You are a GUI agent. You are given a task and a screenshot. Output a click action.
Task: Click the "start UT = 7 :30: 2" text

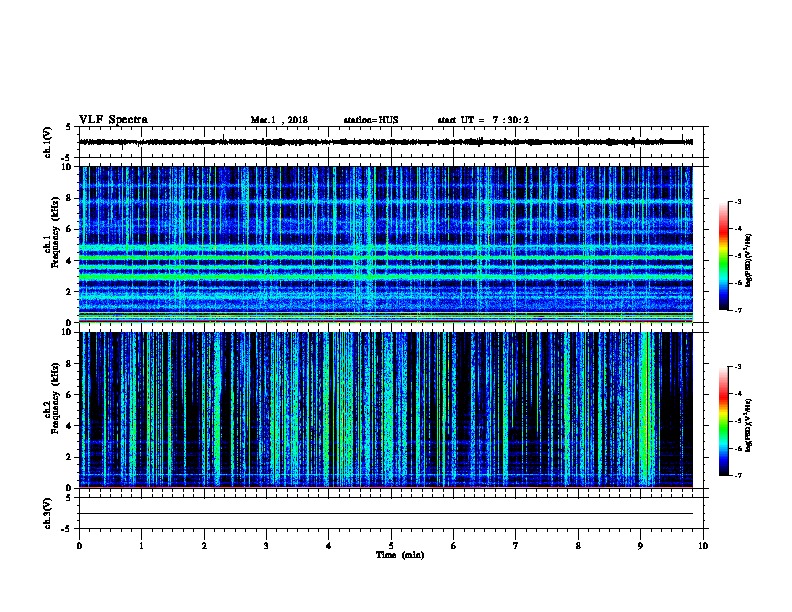coord(483,120)
